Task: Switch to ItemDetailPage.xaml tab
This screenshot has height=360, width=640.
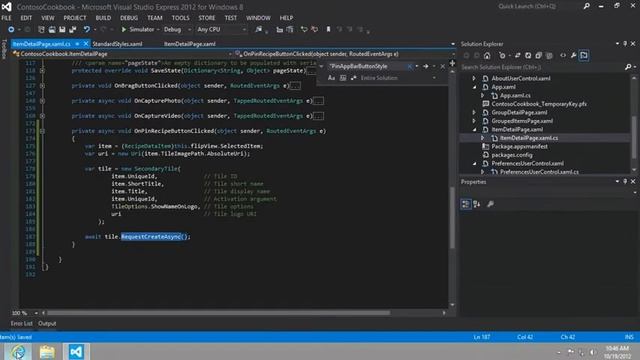Action: point(190,44)
